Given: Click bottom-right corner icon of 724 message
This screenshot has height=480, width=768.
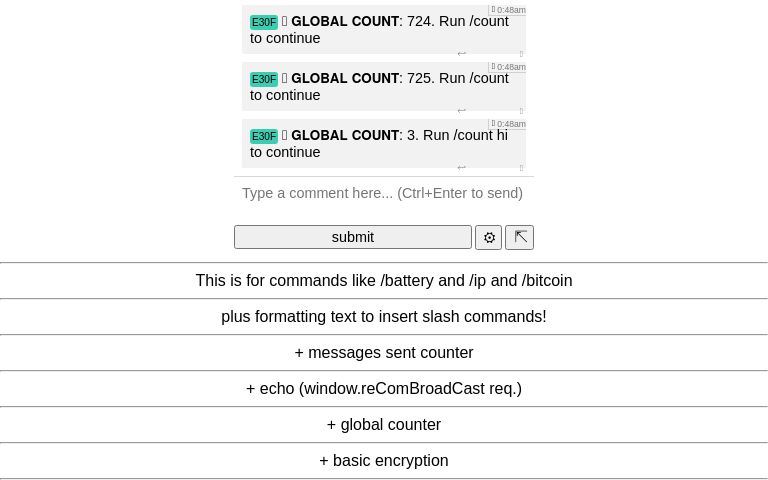Looking at the screenshot, I should (521, 54).
